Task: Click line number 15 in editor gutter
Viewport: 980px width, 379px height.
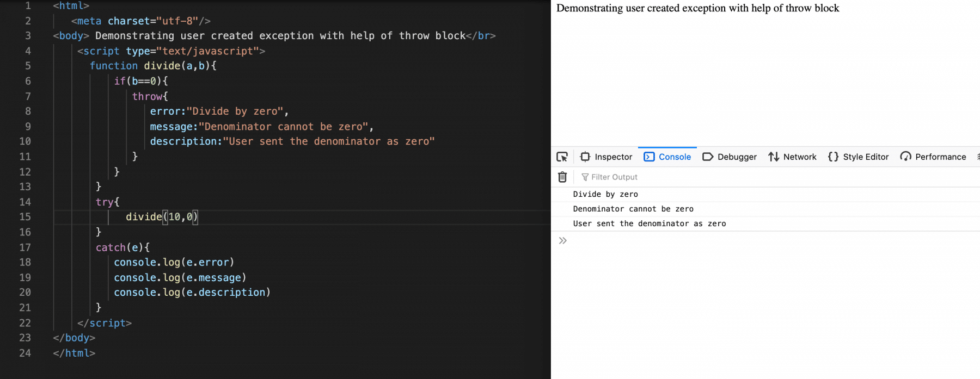Action: [x=25, y=216]
